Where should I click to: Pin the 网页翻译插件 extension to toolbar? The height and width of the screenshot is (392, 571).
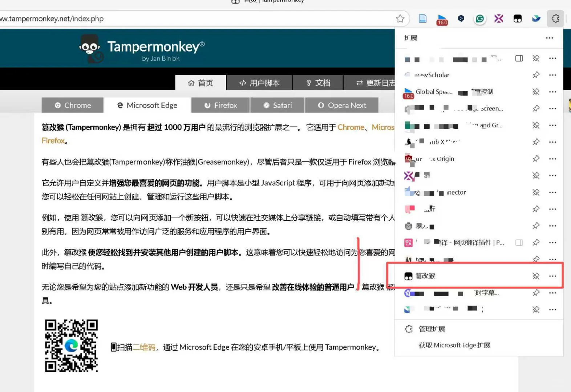coord(536,242)
